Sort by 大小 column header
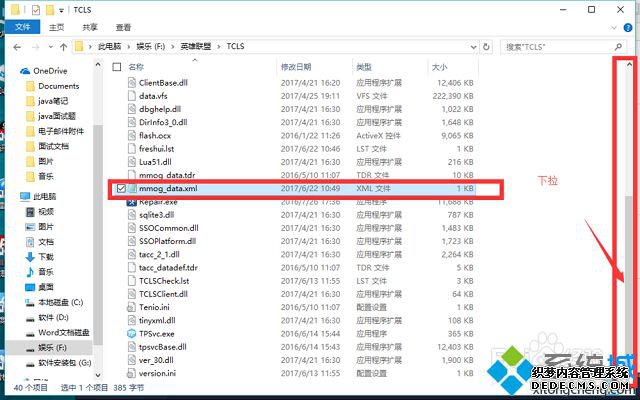Viewport: 640px width, 400px height. click(x=440, y=67)
